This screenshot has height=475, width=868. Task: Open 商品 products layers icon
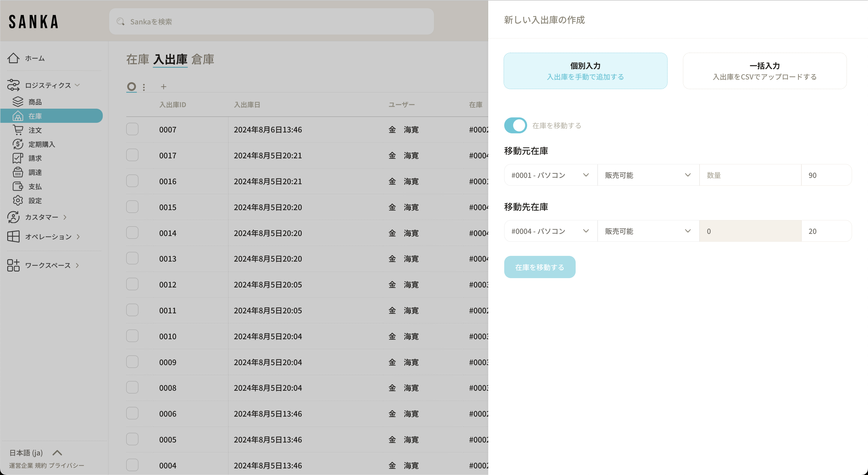coord(17,102)
